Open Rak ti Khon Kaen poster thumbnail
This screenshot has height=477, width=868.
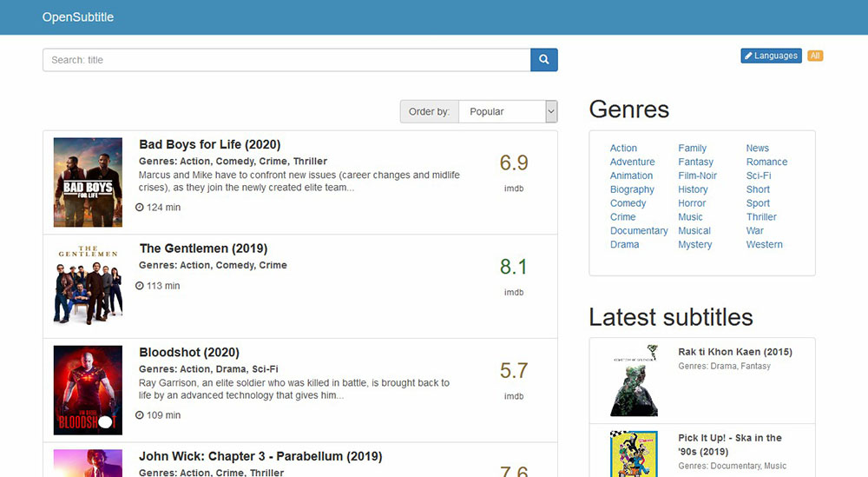(634, 381)
